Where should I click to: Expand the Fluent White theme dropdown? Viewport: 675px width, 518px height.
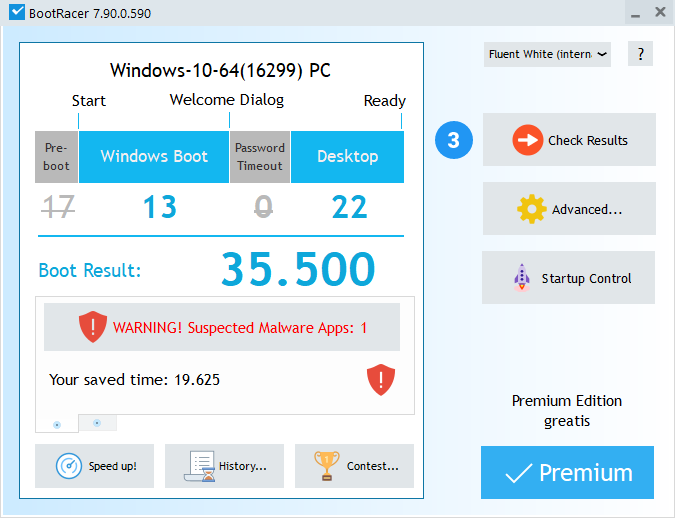click(547, 54)
